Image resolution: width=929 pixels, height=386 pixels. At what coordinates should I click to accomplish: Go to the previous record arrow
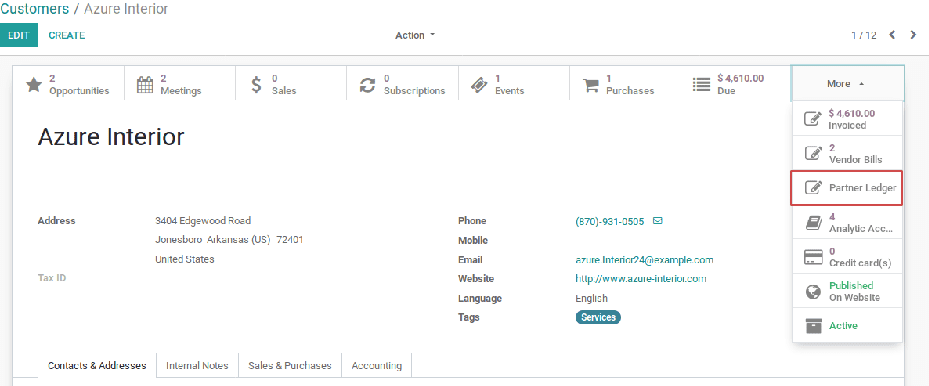coord(892,35)
